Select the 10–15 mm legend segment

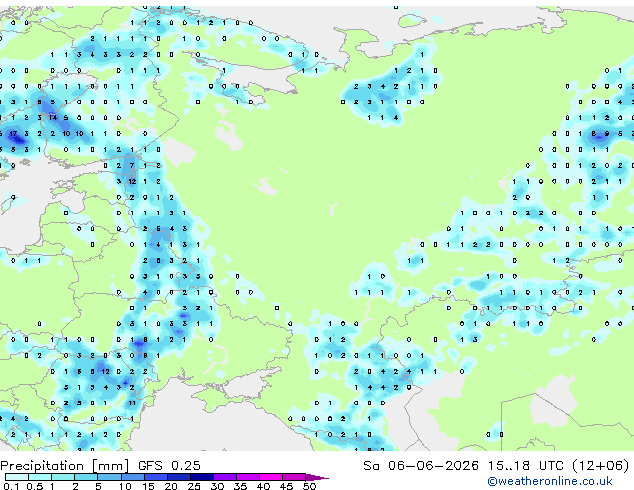tap(132, 477)
